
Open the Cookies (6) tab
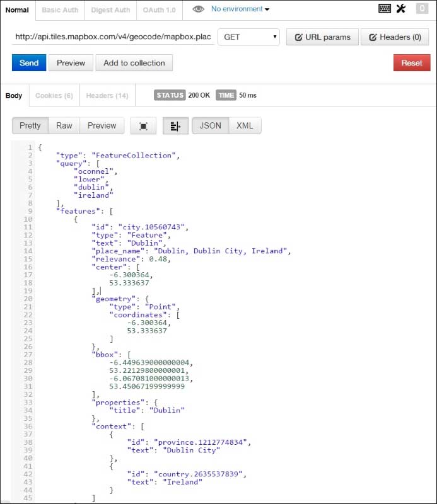(54, 96)
